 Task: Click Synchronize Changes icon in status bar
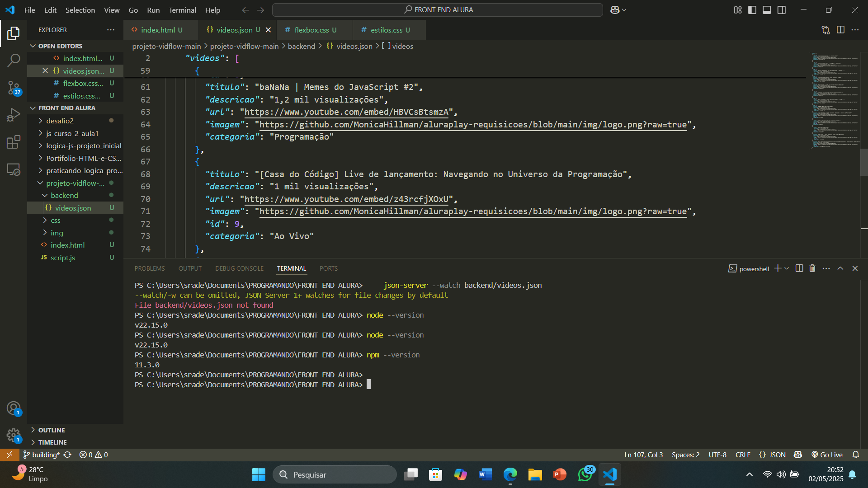click(x=68, y=455)
